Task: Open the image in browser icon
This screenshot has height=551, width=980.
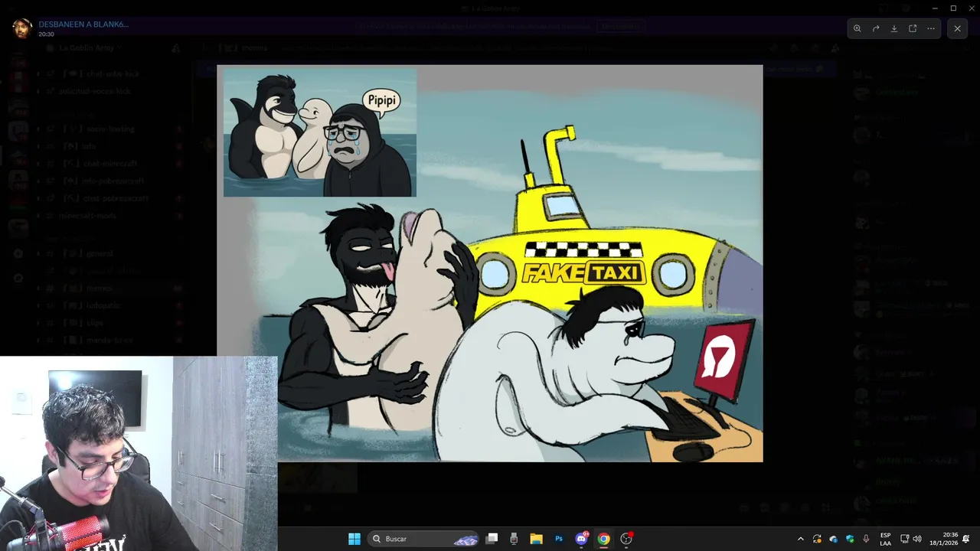Action: tap(913, 28)
